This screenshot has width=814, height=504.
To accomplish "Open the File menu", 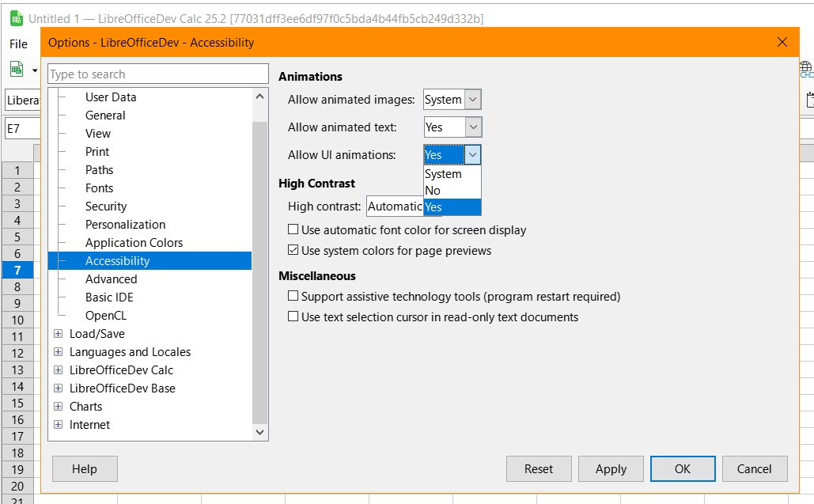I will 19,44.
